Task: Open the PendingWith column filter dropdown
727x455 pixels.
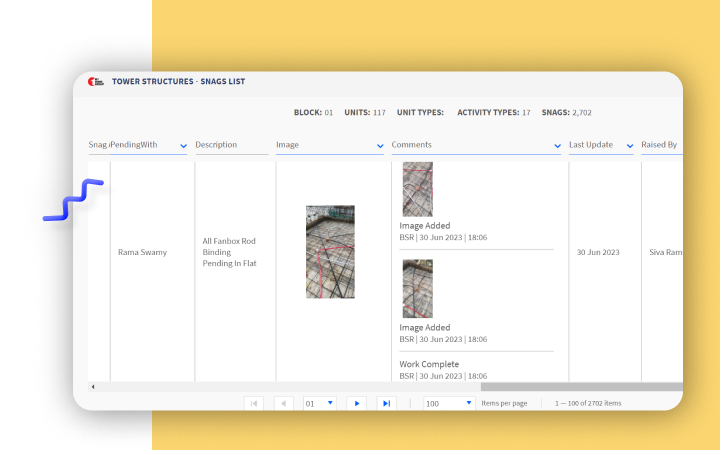Action: [x=183, y=146]
